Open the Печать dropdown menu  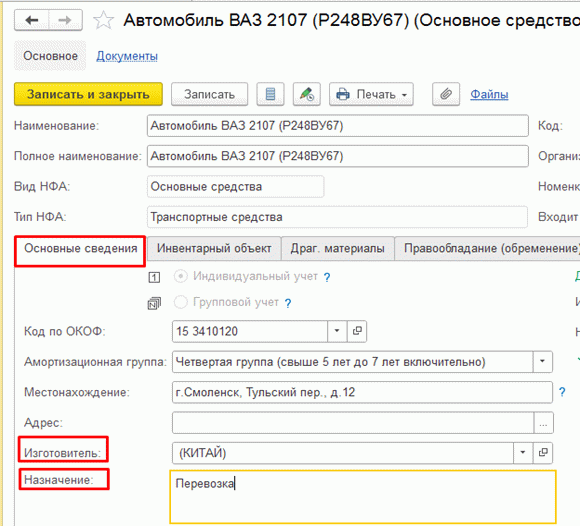pos(371,94)
